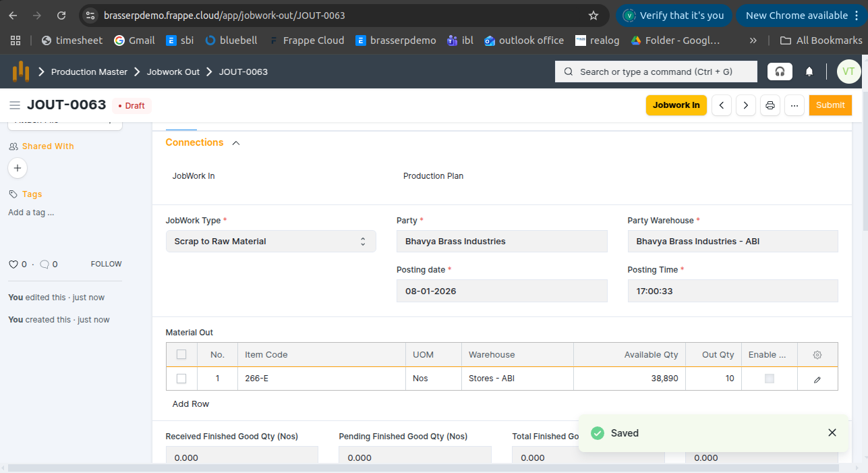Toggle the Enable checkbox in row 1

coord(770,379)
